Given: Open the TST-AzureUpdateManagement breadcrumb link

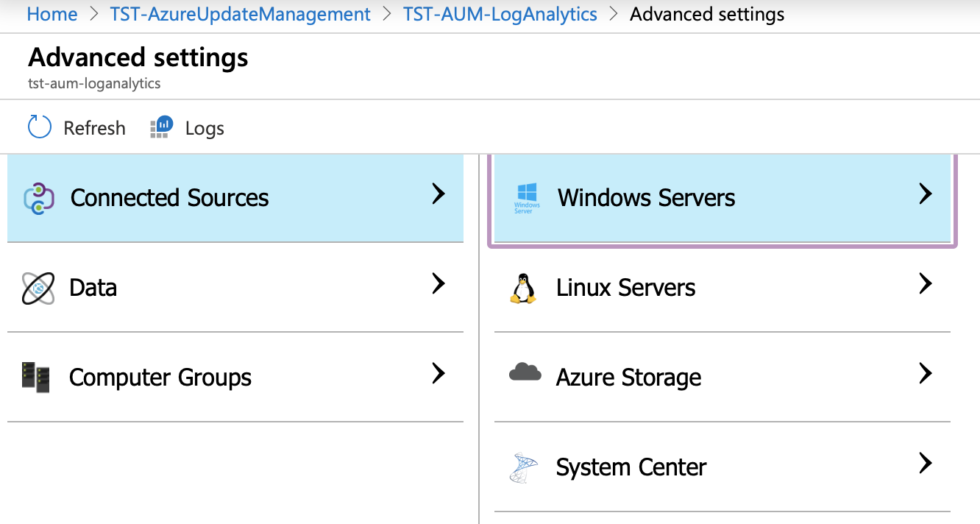Looking at the screenshot, I should click(x=241, y=14).
